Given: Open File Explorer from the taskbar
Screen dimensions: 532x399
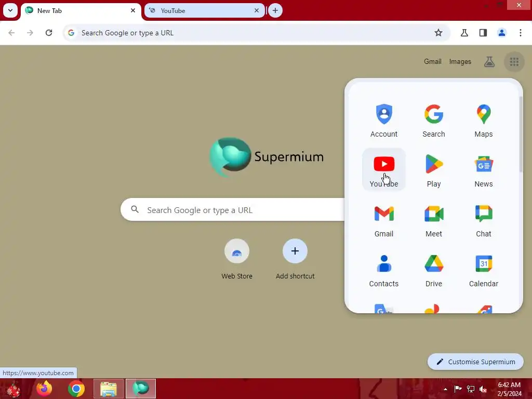Looking at the screenshot, I should pyautogui.click(x=108, y=389).
